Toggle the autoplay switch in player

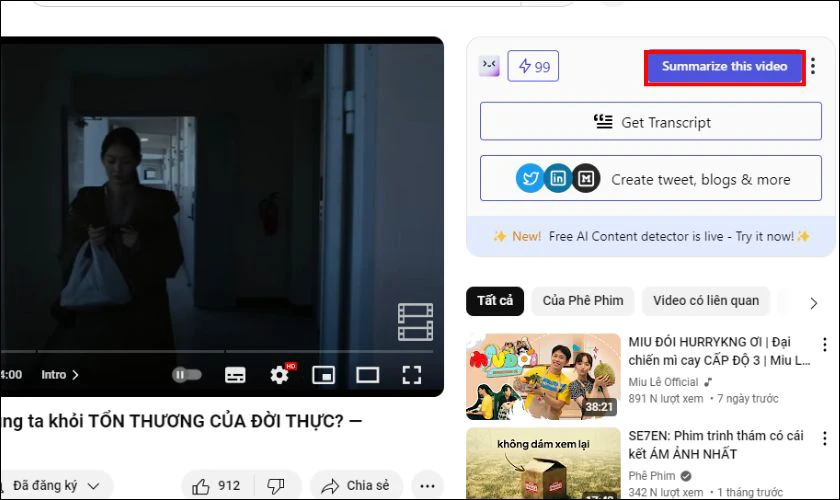coord(186,375)
